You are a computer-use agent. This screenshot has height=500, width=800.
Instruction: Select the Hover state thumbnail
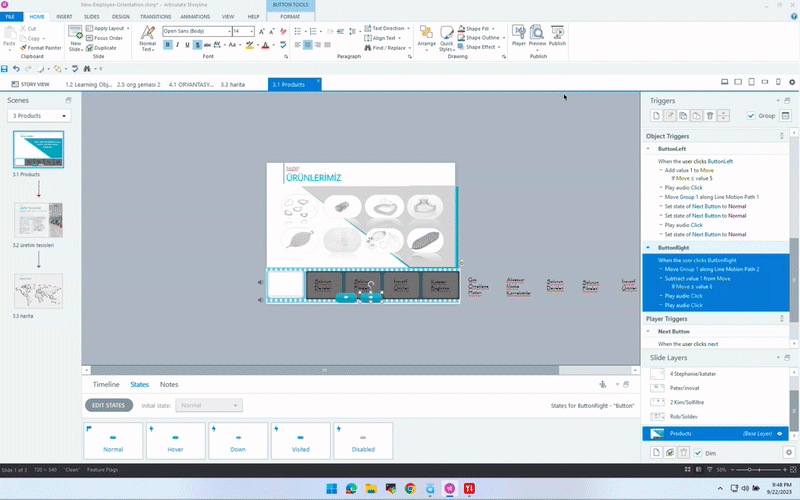(x=175, y=442)
